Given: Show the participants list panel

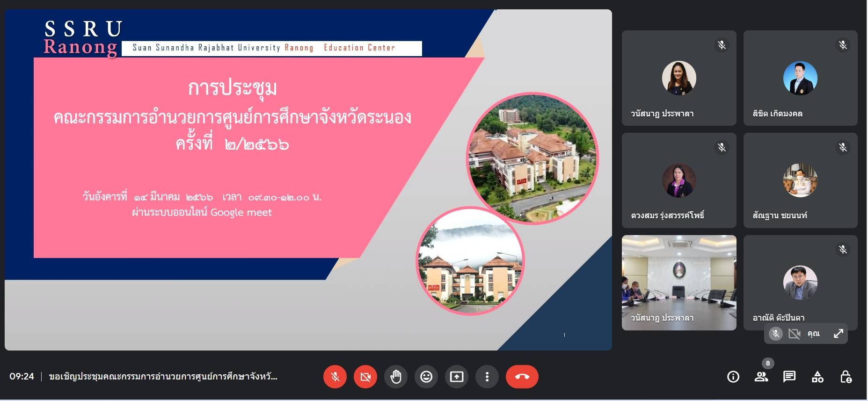Looking at the screenshot, I should point(761,377).
